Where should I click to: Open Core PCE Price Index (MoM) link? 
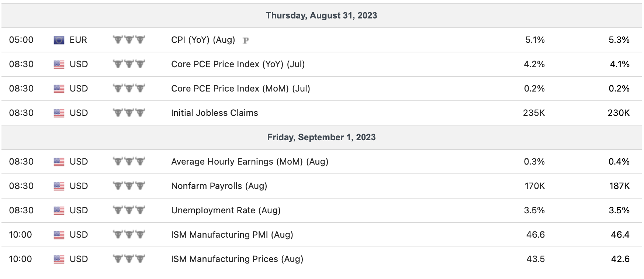pyautogui.click(x=240, y=89)
